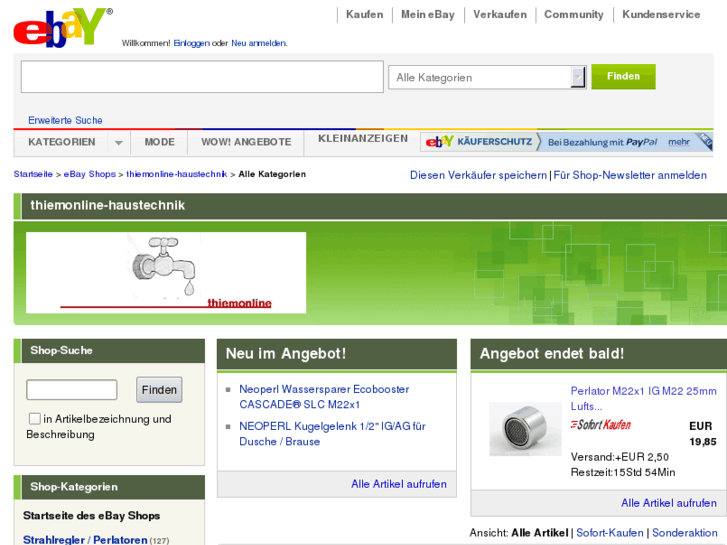
Task: Click the 'mehr' link in PayPal banner
Action: click(679, 142)
